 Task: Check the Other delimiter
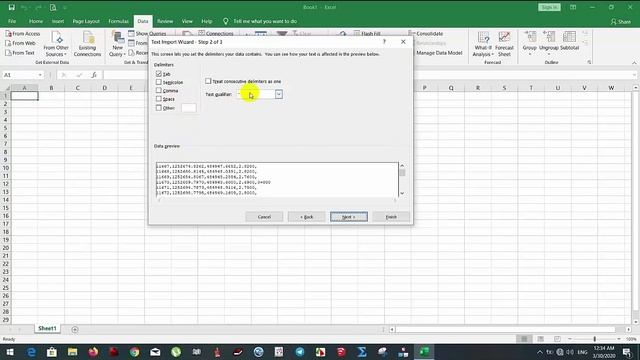[x=159, y=108]
